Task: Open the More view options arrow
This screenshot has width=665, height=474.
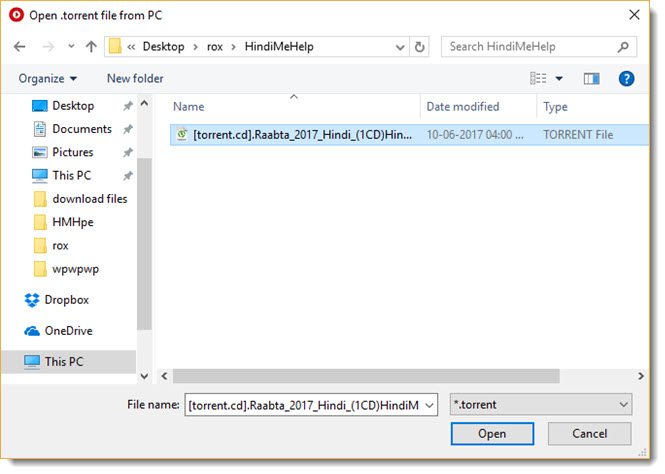Action: click(559, 78)
